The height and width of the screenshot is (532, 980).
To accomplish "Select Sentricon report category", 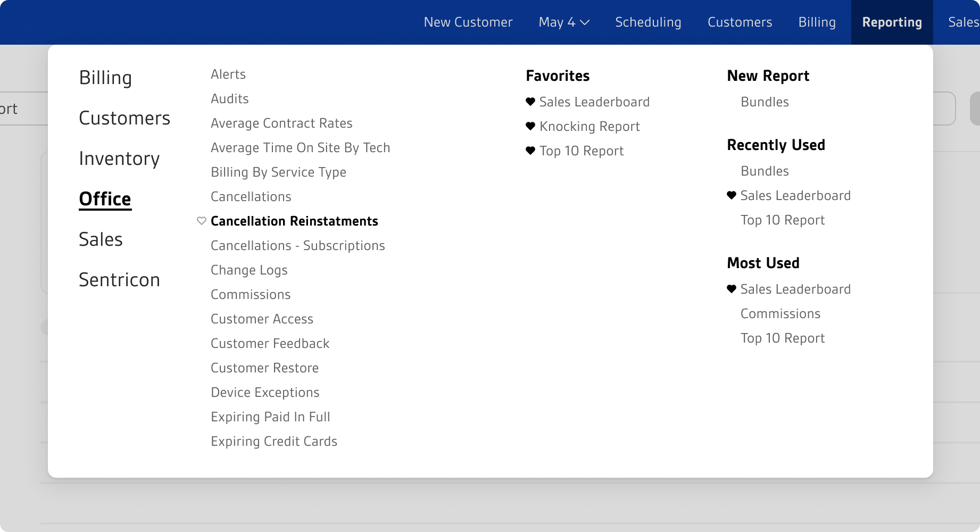I will pyautogui.click(x=119, y=280).
